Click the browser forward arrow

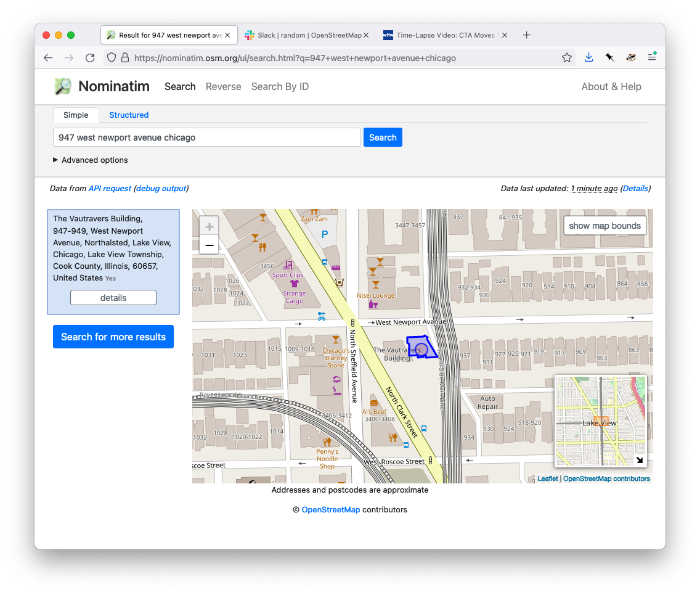click(x=69, y=57)
